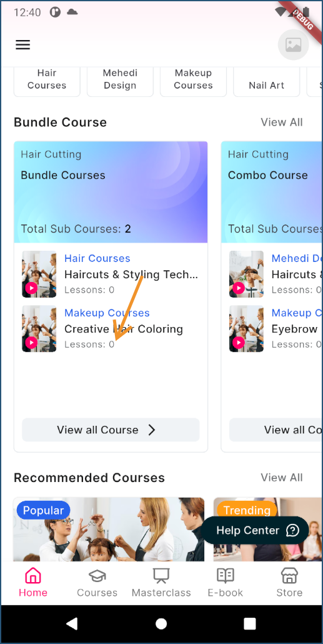The width and height of the screenshot is (323, 644).
Task: Open the Store shop icon
Action: click(289, 576)
